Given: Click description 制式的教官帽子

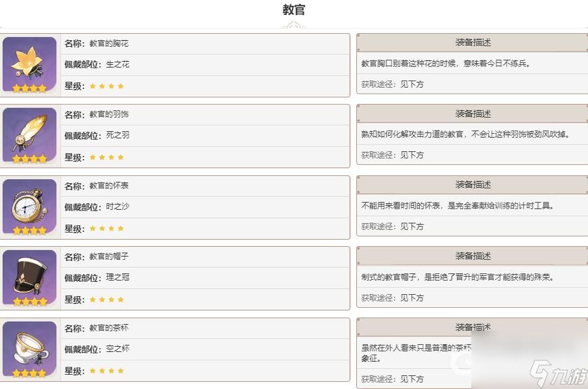Looking at the screenshot, I should (458, 277).
